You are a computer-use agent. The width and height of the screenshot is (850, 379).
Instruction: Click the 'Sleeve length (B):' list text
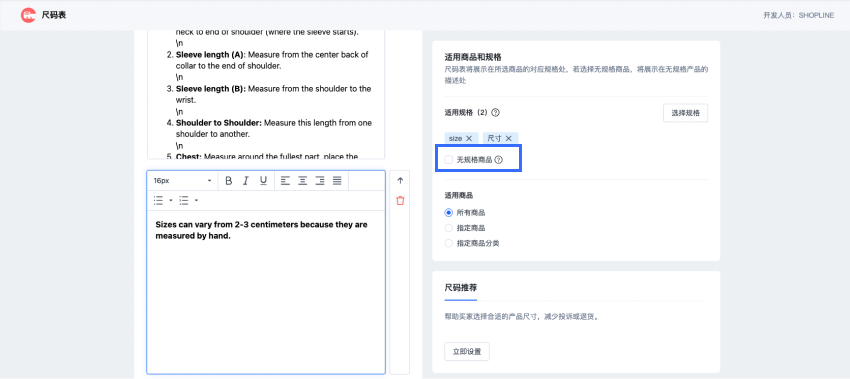211,88
